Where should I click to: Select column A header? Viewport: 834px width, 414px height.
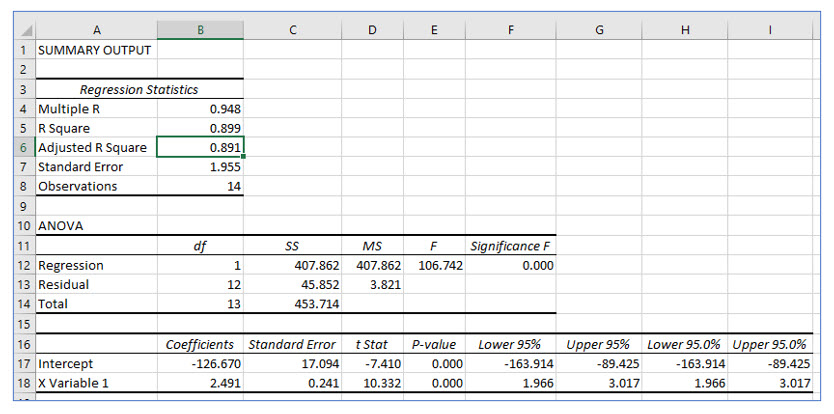tap(96, 30)
